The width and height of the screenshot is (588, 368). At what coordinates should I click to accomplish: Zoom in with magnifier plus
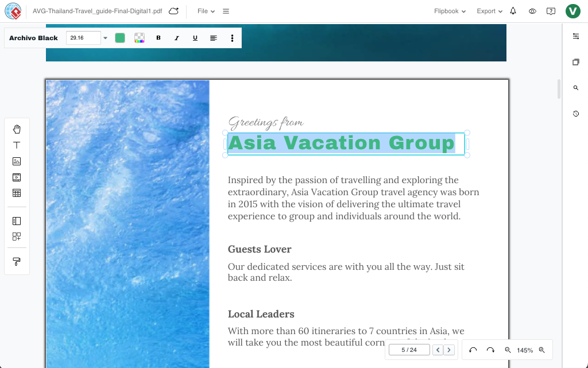[542, 350]
